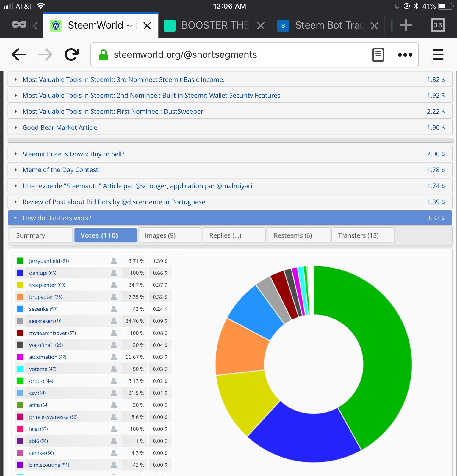
Task: Click profile icon next to mysearchisover
Action: tap(114, 333)
